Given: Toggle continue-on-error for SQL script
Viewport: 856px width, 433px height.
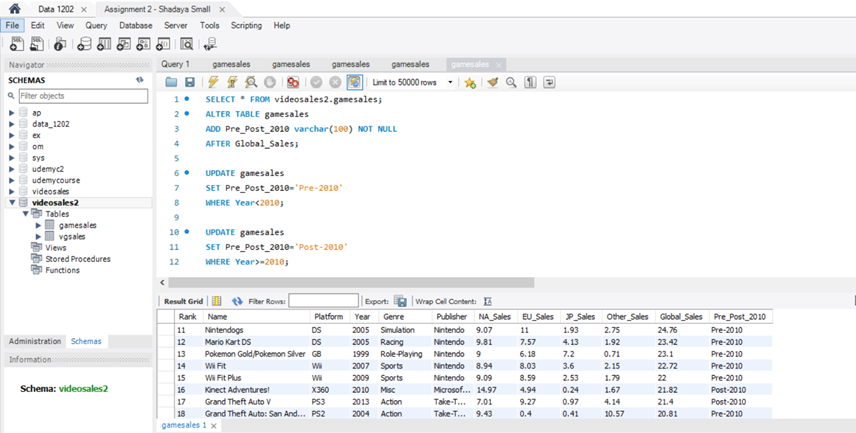Looking at the screenshot, I should (x=293, y=82).
